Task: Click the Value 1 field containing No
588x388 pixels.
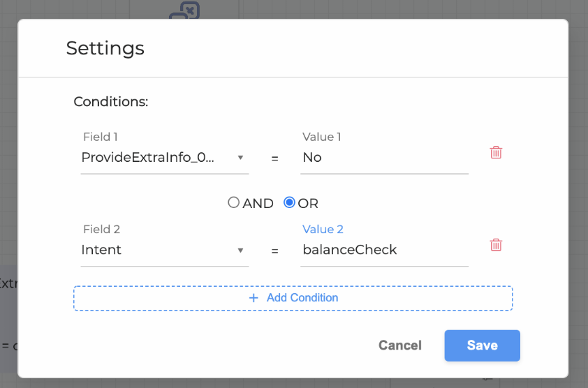Action: 384,158
